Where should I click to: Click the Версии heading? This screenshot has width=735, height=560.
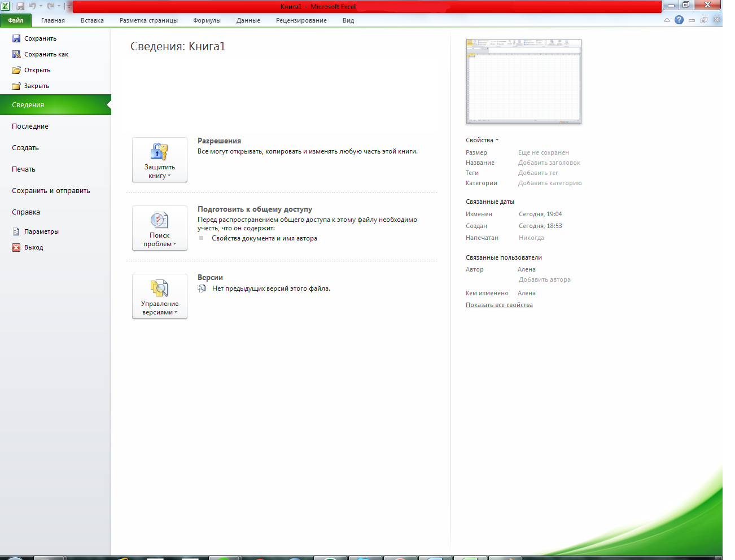click(x=210, y=277)
